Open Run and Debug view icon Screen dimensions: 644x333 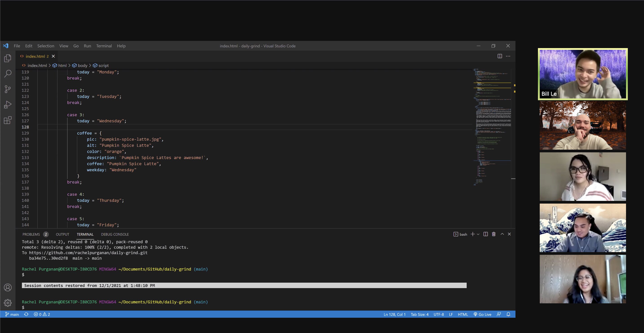click(x=8, y=104)
